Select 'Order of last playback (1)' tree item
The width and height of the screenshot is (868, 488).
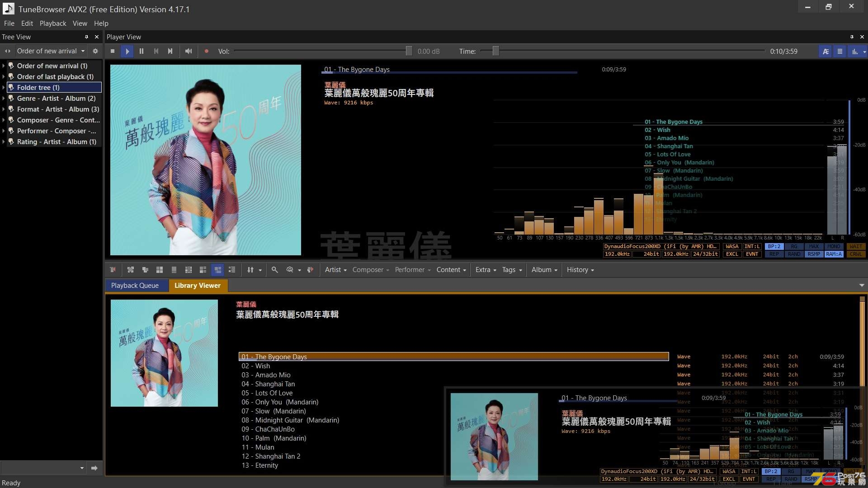tap(55, 77)
